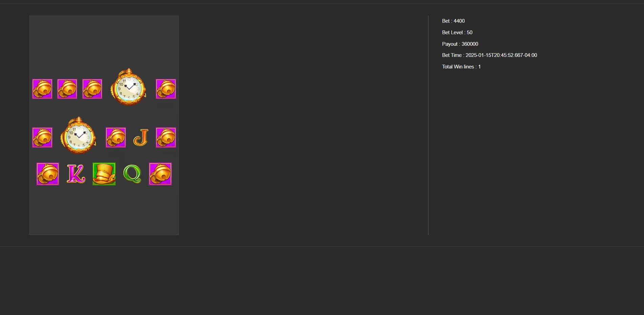644x315 pixels.
Task: Click third bell symbol in top row
Action: pyautogui.click(x=92, y=89)
